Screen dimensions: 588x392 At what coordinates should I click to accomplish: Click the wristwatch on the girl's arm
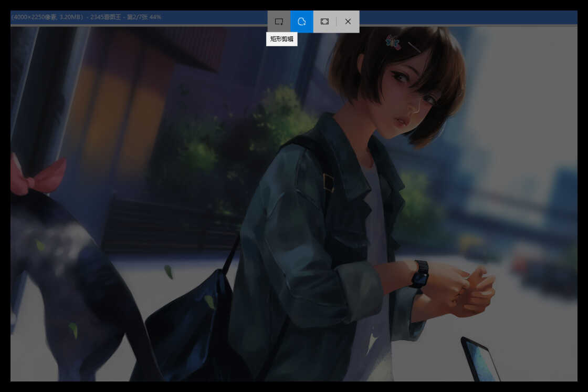(x=420, y=274)
